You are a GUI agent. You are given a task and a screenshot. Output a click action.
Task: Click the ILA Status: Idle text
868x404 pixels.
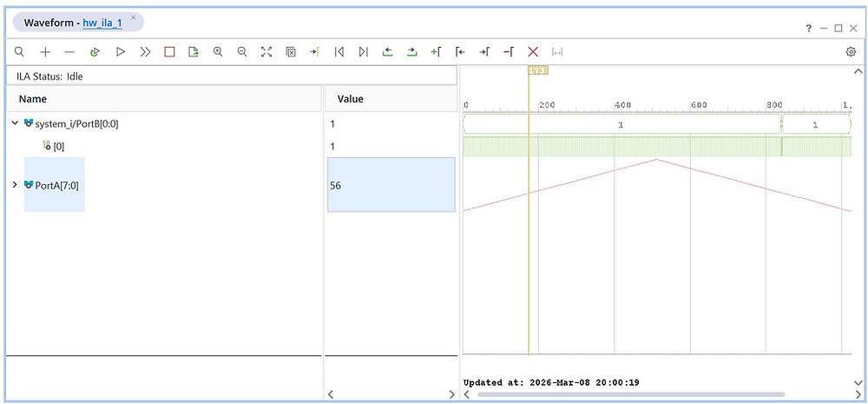[x=49, y=76]
